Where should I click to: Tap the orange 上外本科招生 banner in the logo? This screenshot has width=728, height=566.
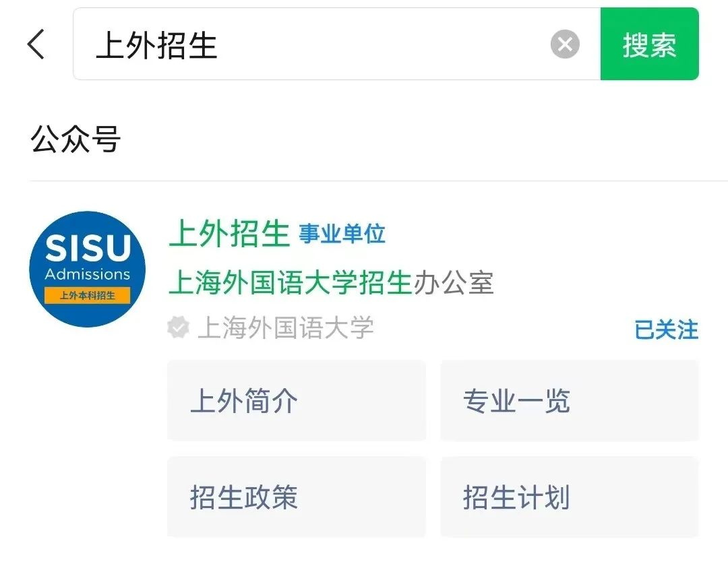click(88, 295)
